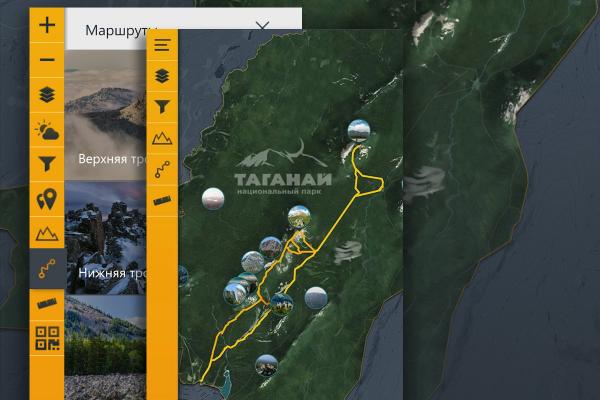Toggle layers on the inner map toolbar

tap(163, 75)
